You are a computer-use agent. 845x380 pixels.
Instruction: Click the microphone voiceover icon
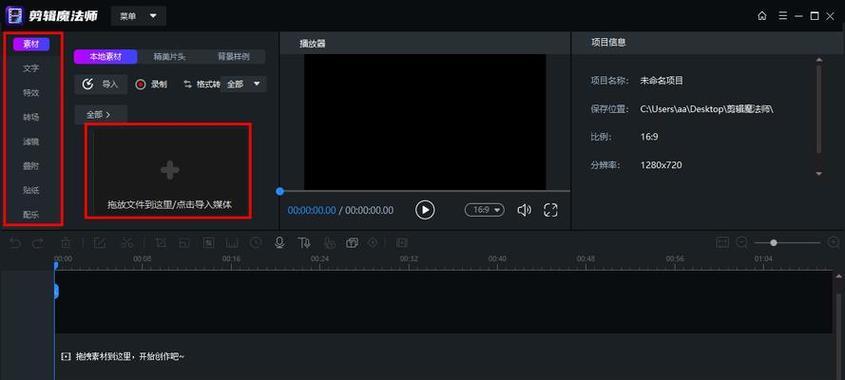pos(279,243)
